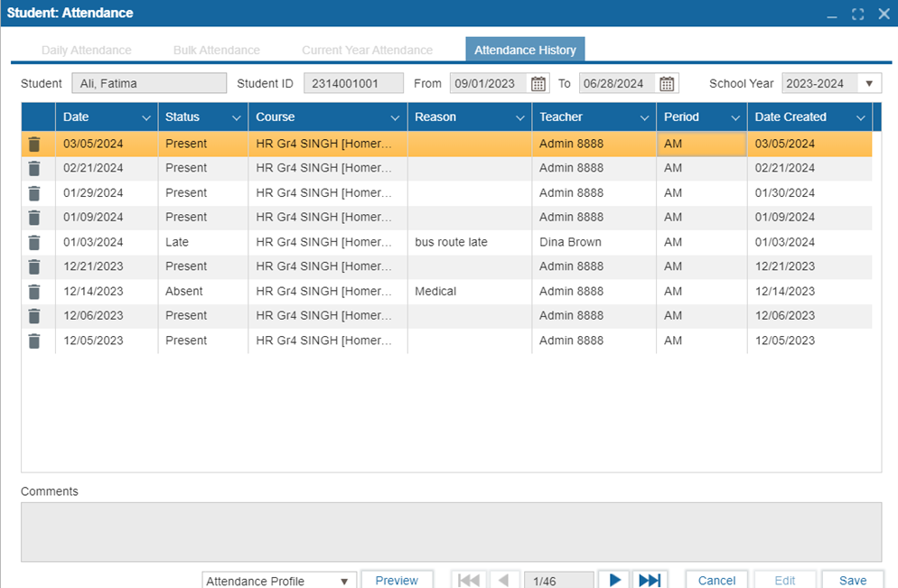The image size is (898, 588).
Task: Open the Reason column header dropdown
Action: [x=520, y=117]
